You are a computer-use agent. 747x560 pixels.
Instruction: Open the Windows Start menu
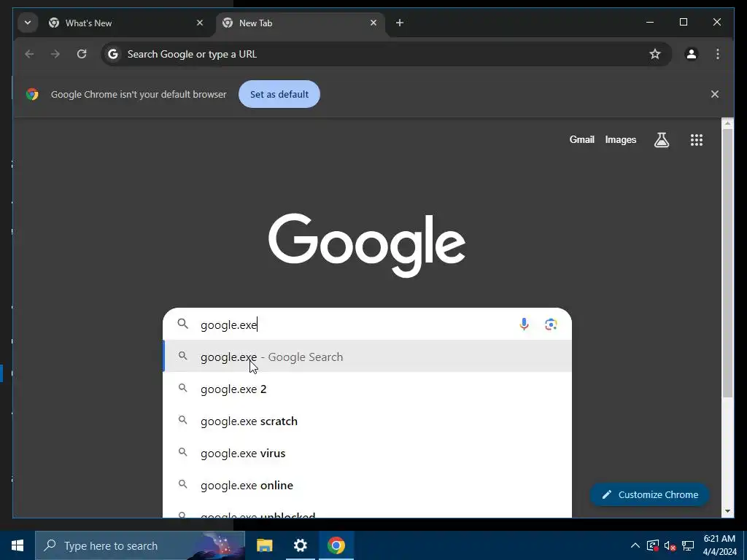(x=18, y=545)
